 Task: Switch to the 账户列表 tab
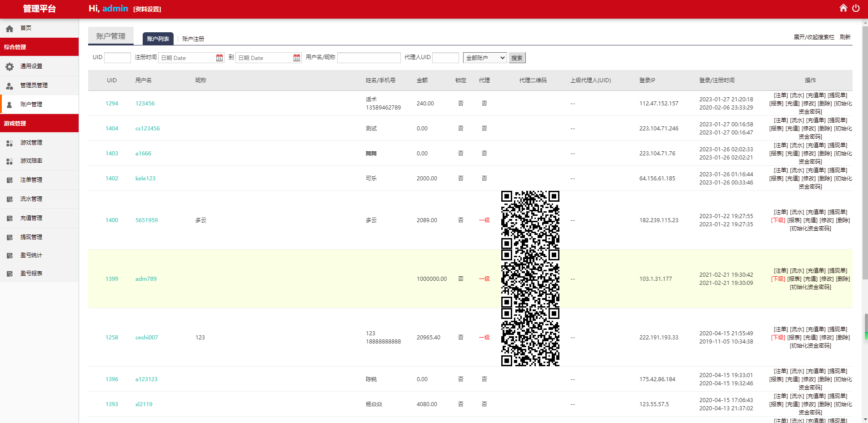[x=158, y=39]
